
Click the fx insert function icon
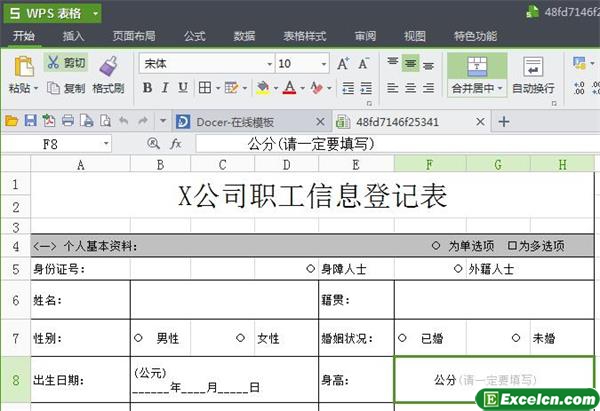click(176, 144)
